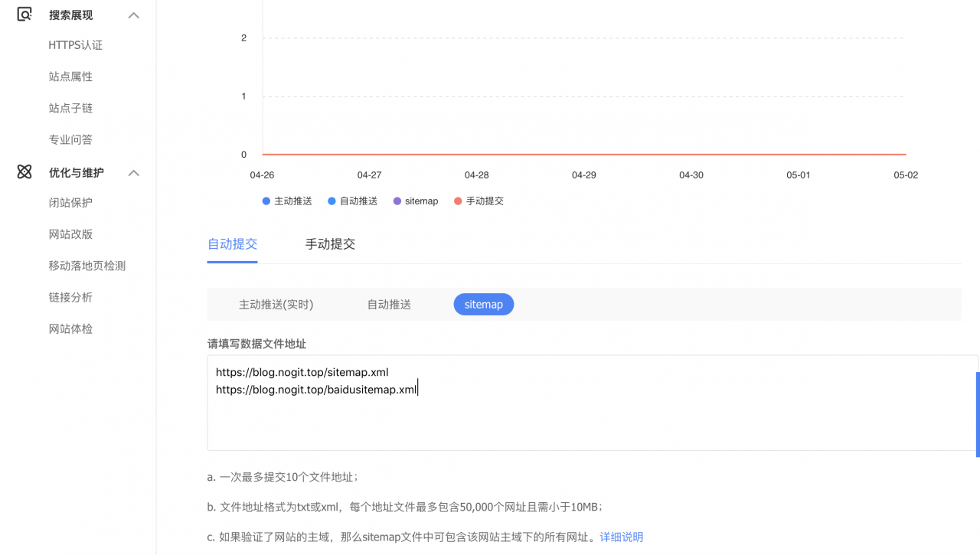Click the 优化与维护 section icon
The width and height of the screenshot is (980, 555).
click(24, 172)
